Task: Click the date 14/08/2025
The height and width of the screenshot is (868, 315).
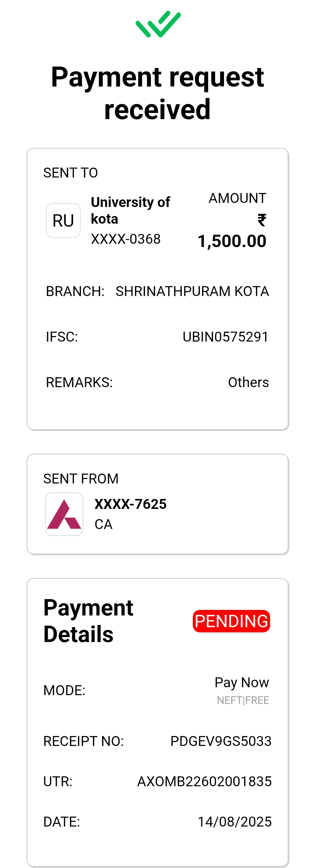Action: coord(235,822)
